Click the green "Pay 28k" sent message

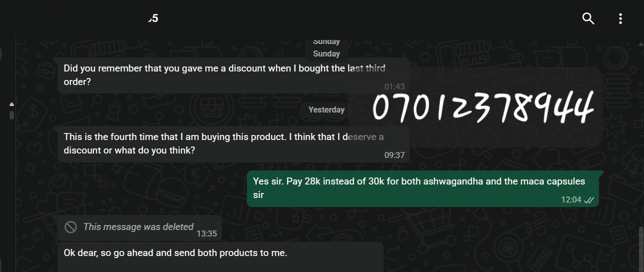(x=419, y=187)
